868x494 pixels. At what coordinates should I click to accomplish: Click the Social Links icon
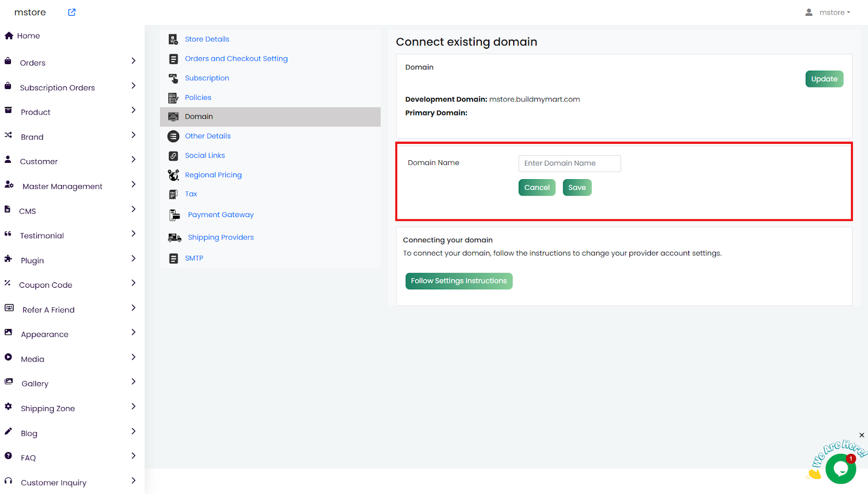pyautogui.click(x=173, y=156)
